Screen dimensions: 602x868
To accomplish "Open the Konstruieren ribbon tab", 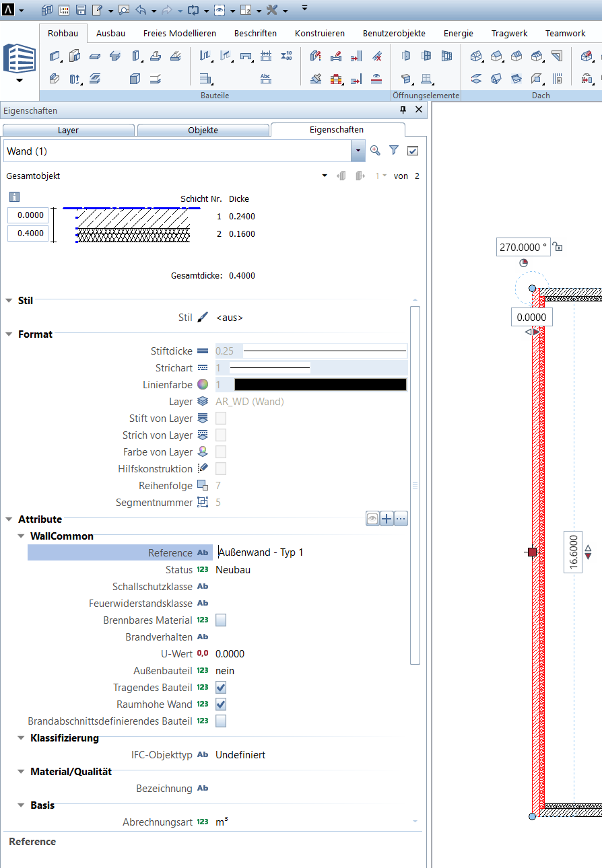I will (320, 33).
